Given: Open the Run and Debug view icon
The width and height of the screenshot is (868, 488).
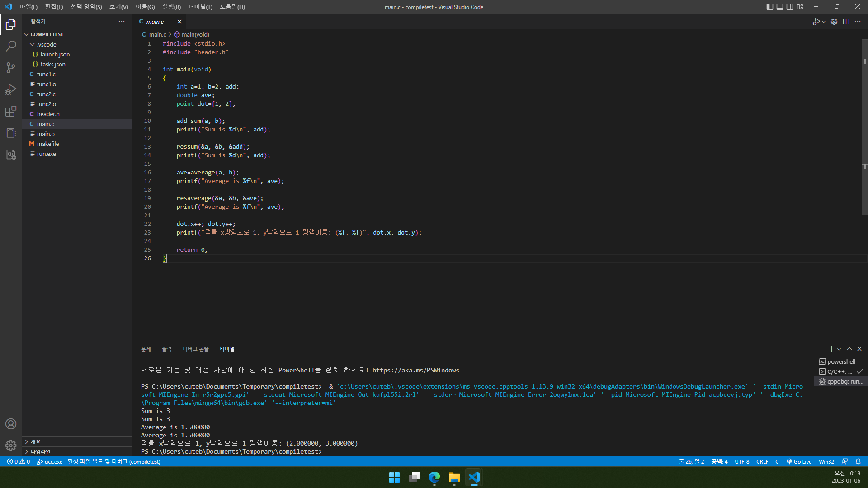Looking at the screenshot, I should point(11,89).
